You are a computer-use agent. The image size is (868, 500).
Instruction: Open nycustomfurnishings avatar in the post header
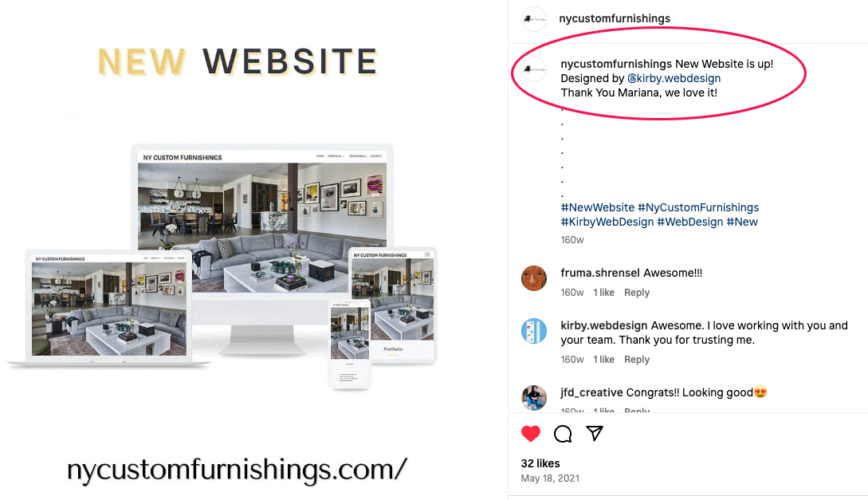coord(534,19)
